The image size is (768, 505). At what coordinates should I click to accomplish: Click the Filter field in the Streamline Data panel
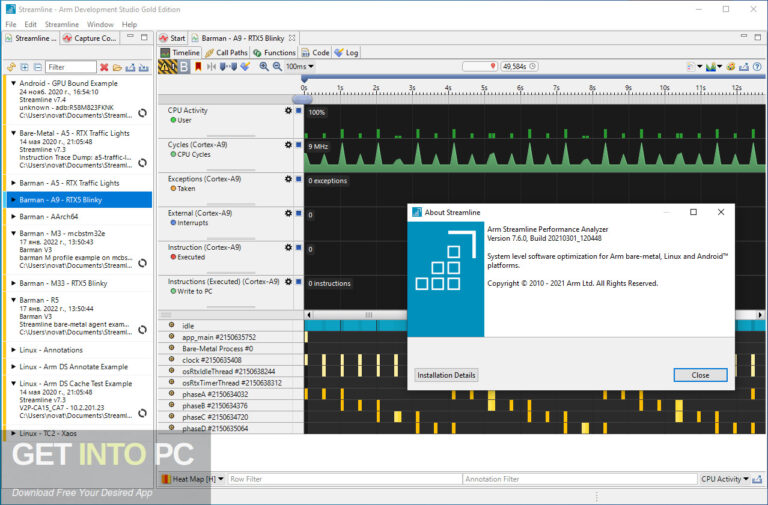point(71,67)
